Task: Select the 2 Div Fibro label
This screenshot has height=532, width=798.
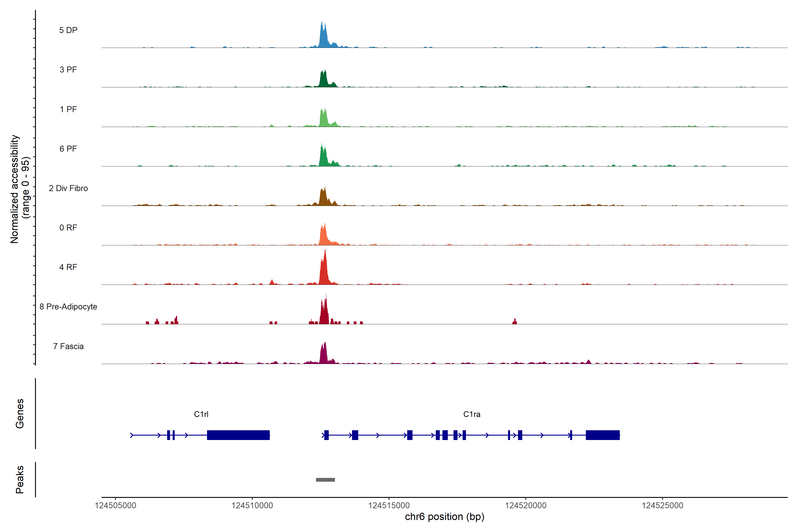Action: point(68,188)
